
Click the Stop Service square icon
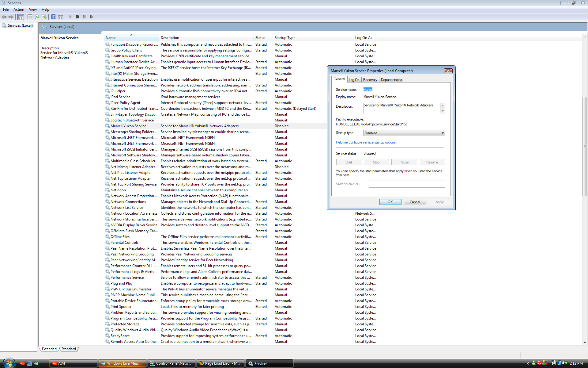coord(77,17)
